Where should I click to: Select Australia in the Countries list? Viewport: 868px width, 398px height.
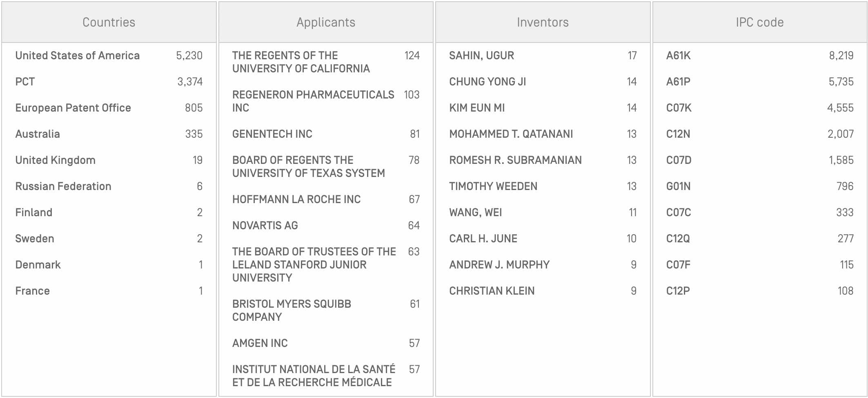[38, 134]
